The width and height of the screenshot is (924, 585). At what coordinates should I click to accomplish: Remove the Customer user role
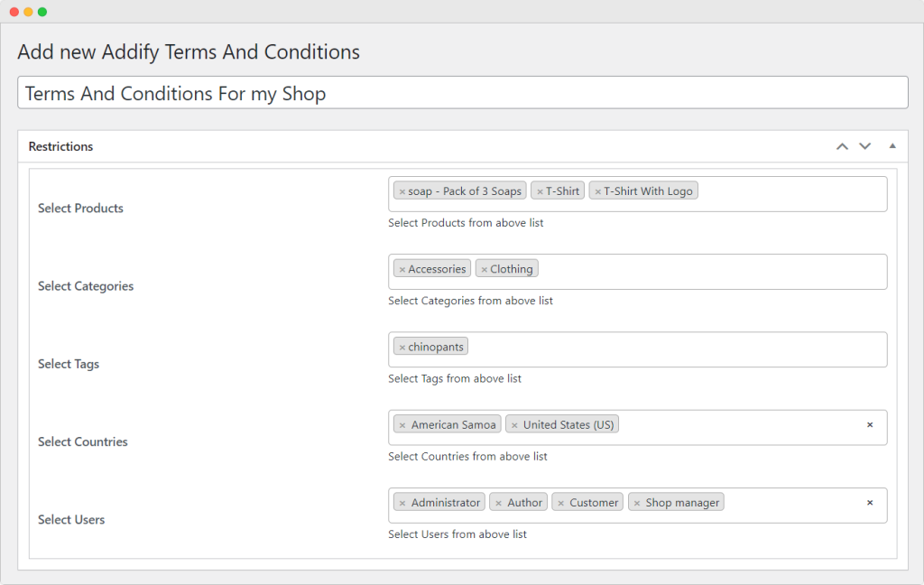tap(560, 503)
